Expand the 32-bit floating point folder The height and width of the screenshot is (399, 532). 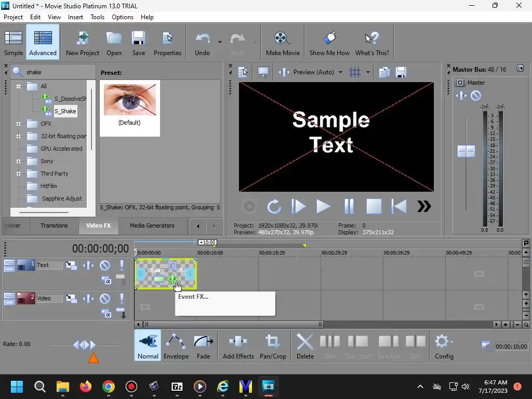pyautogui.click(x=18, y=137)
